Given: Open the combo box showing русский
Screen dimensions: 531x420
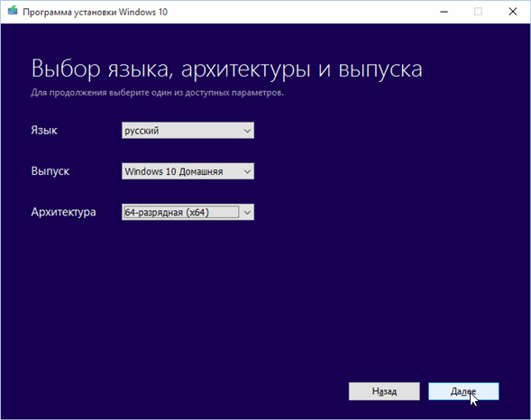Looking at the screenshot, I should (188, 131).
